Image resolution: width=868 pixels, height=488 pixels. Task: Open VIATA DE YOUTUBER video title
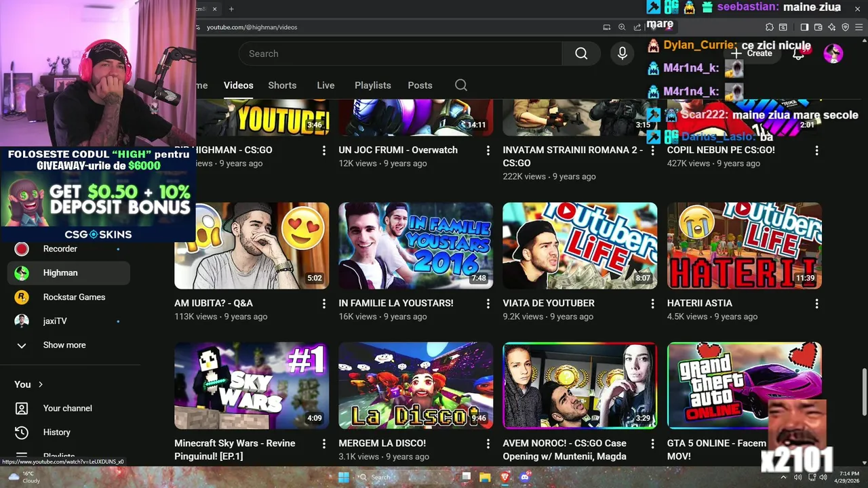549,303
